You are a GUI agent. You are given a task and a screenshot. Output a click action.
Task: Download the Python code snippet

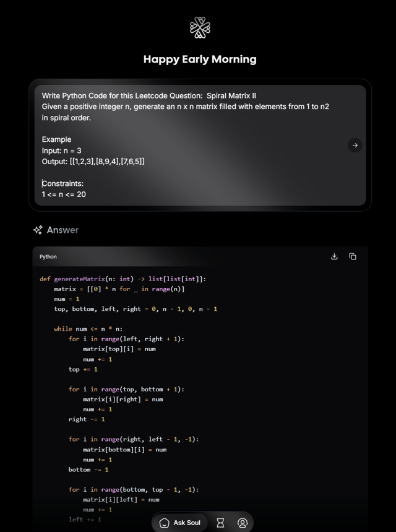[334, 256]
